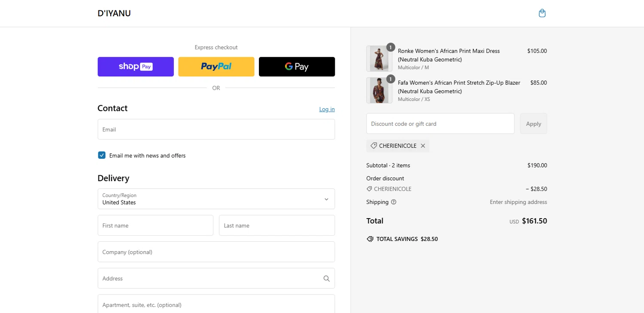Click the First name field
644x313 pixels.
[x=155, y=225]
